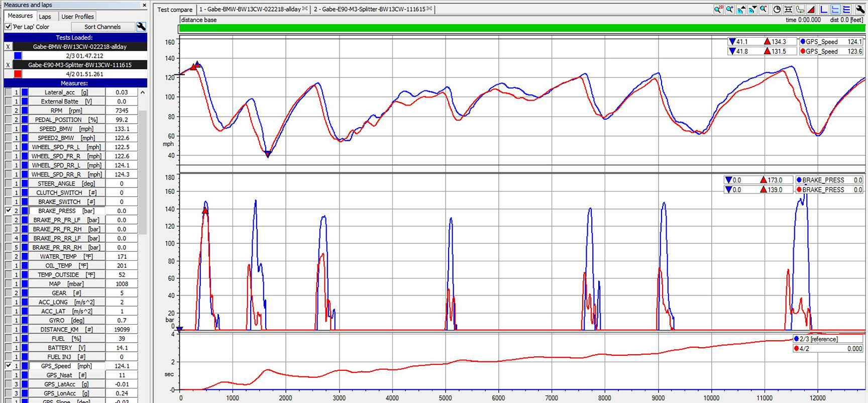Click the OIL_TEMP channel button
The height and width of the screenshot is (403, 868).
pyautogui.click(x=67, y=266)
